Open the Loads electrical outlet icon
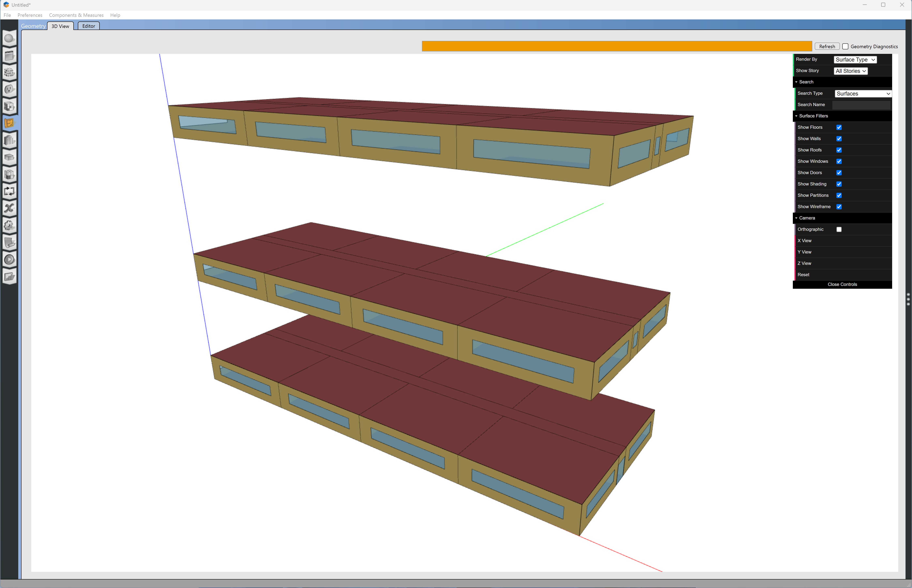 9,89
